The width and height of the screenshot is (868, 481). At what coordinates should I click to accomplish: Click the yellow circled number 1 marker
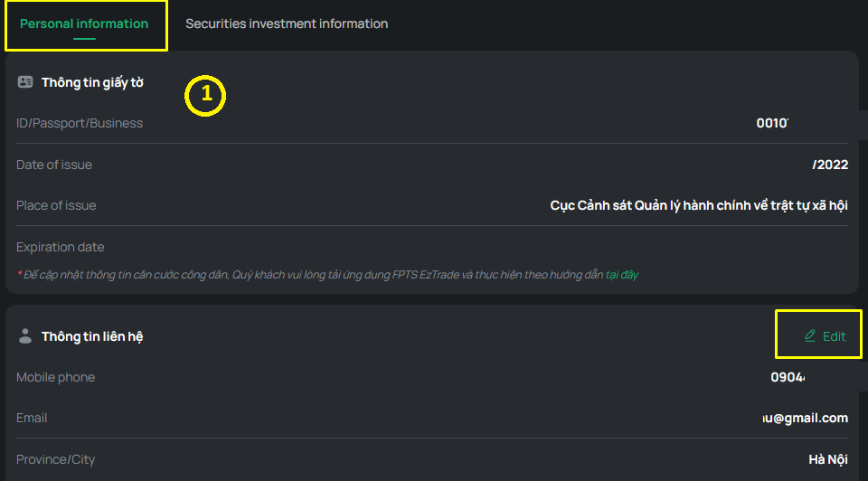coord(205,95)
